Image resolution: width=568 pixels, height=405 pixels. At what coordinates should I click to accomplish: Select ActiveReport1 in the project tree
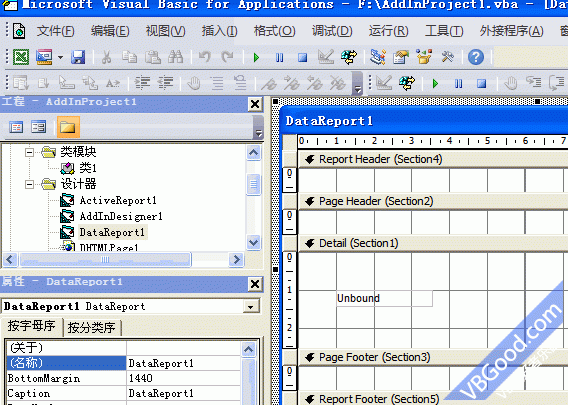118,200
